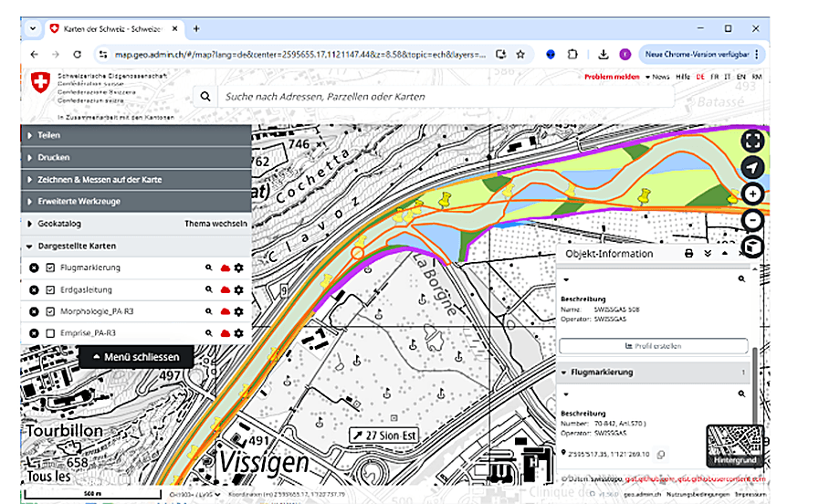The height and width of the screenshot is (504, 819).
Task: Zoom to extent of the Emprise_PA-R3 layer
Action: click(x=209, y=333)
